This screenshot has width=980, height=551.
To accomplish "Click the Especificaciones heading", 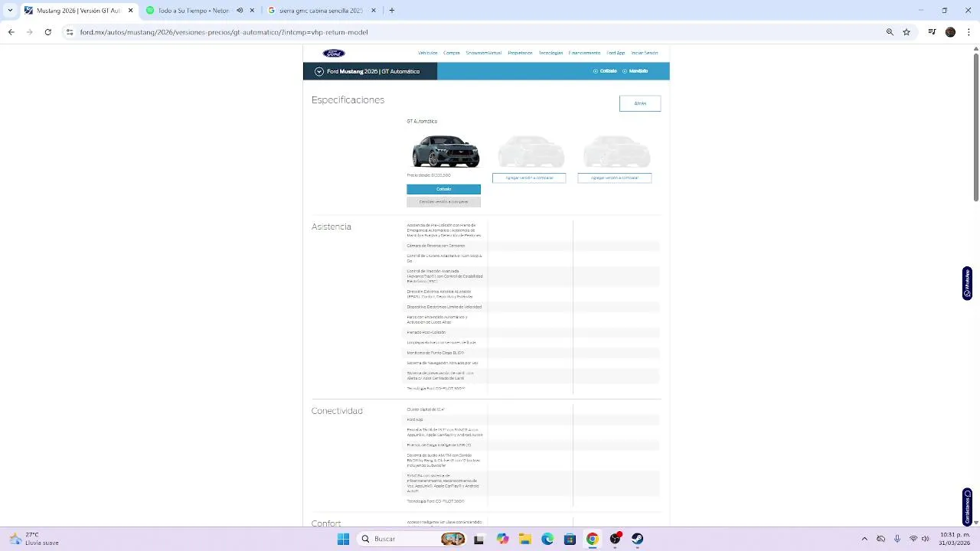I will pos(348,100).
